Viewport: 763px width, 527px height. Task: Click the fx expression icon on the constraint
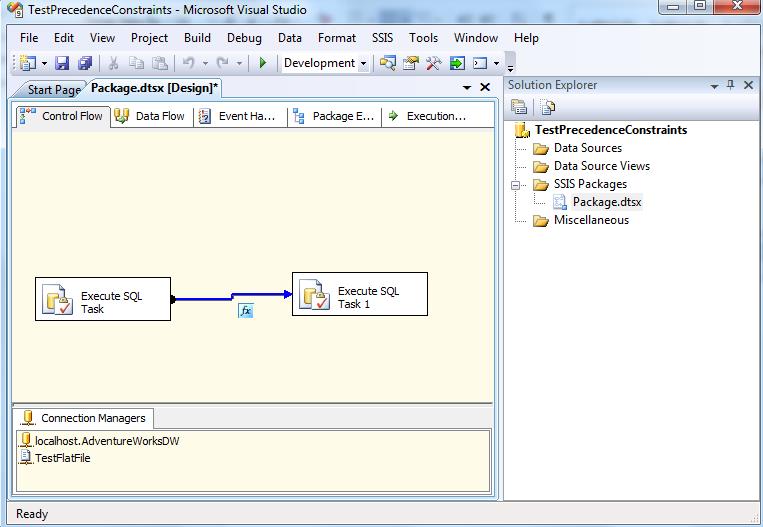click(x=246, y=311)
